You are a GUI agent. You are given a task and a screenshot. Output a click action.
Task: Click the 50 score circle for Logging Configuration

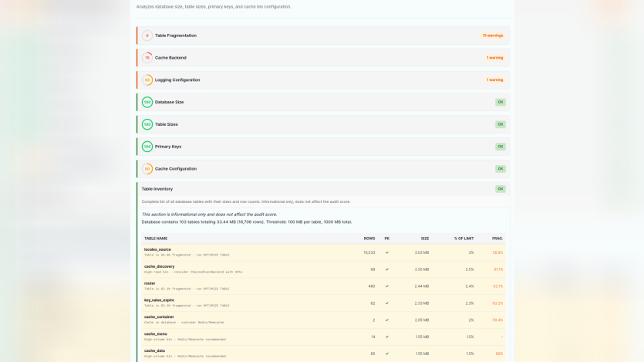[x=147, y=80]
